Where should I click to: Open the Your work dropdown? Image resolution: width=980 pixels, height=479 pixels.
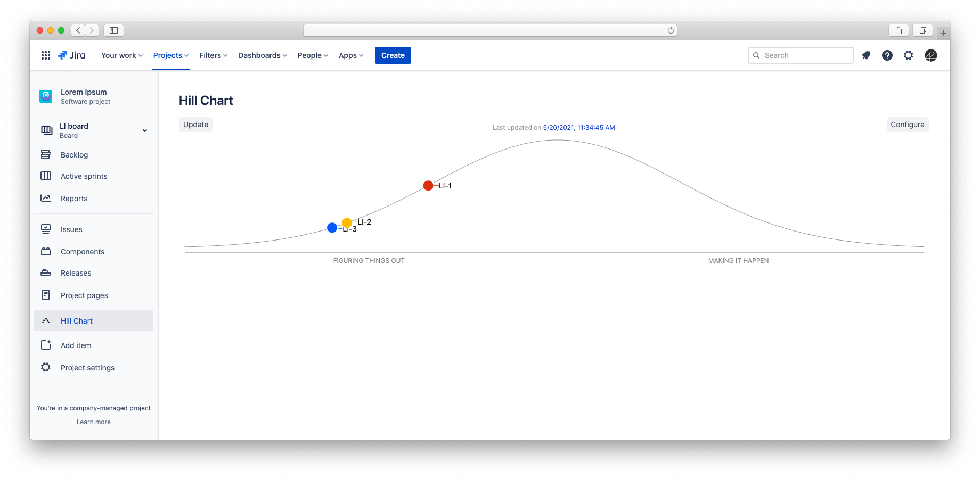122,55
